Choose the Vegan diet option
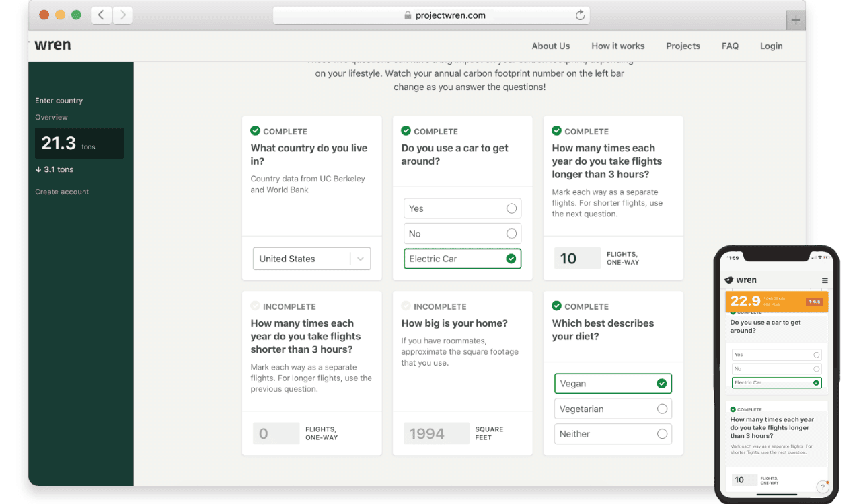 [x=613, y=384]
